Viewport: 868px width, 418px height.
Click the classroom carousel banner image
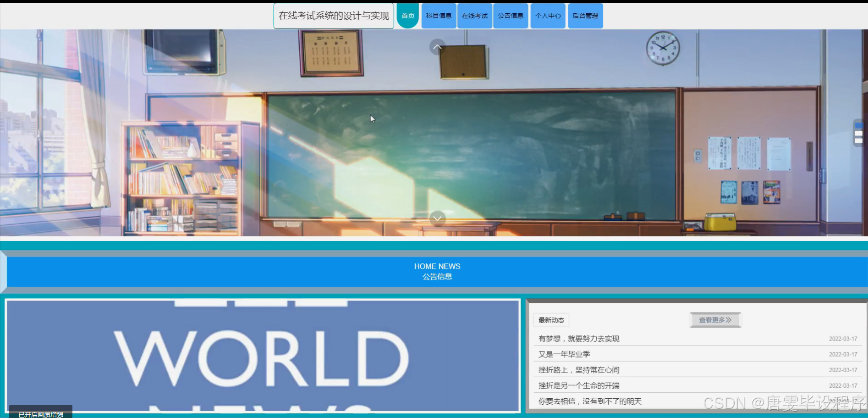click(434, 133)
